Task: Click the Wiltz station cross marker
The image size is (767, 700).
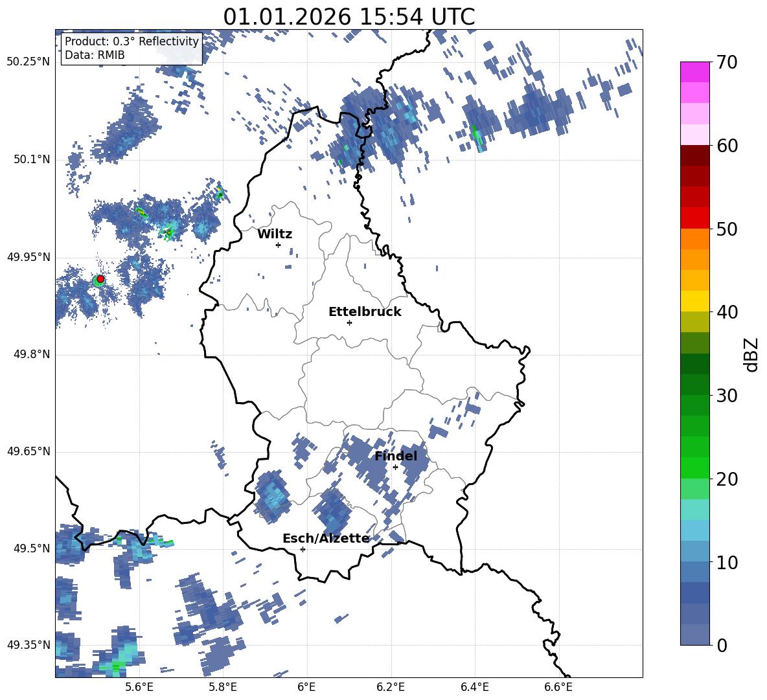Action: (x=279, y=245)
